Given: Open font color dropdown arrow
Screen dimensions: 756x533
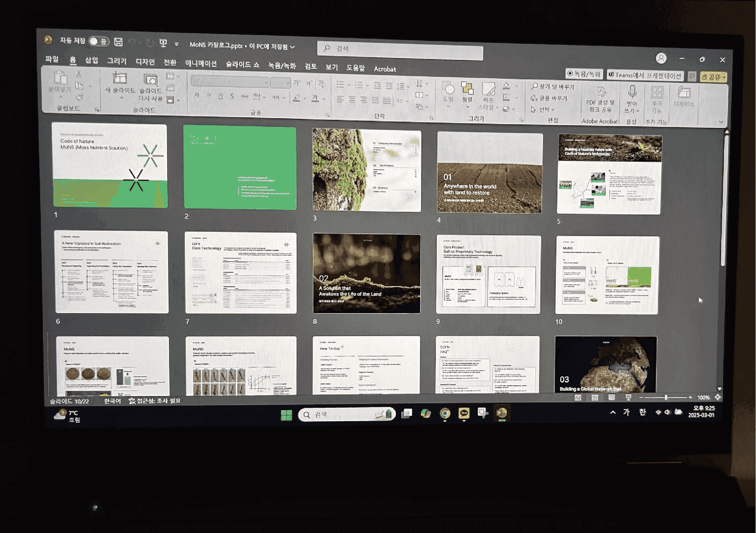Looking at the screenshot, I should [x=324, y=99].
